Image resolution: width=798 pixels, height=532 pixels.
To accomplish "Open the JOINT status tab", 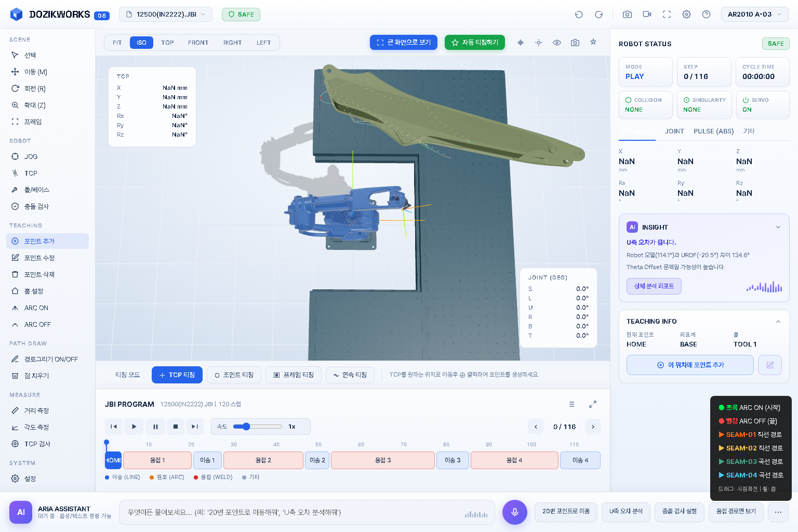I will tap(674, 131).
